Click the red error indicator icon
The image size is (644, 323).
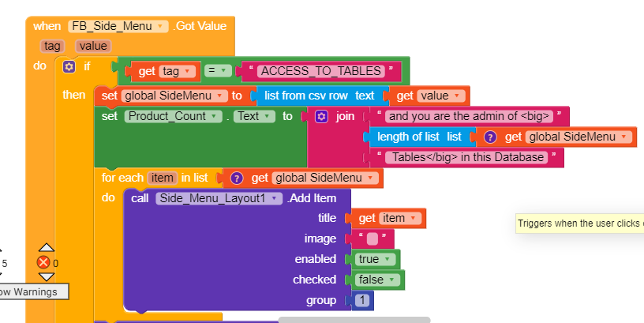click(x=43, y=262)
